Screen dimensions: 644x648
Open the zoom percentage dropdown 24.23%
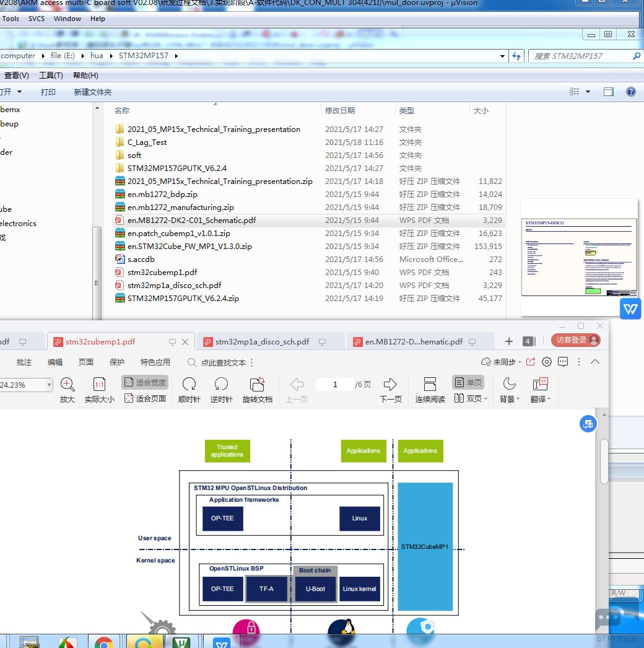click(49, 385)
